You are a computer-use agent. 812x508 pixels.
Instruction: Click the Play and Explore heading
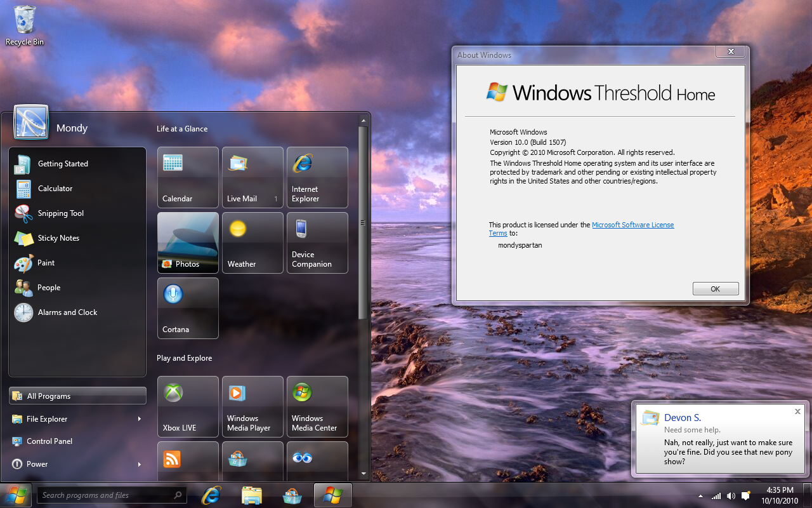[184, 358]
